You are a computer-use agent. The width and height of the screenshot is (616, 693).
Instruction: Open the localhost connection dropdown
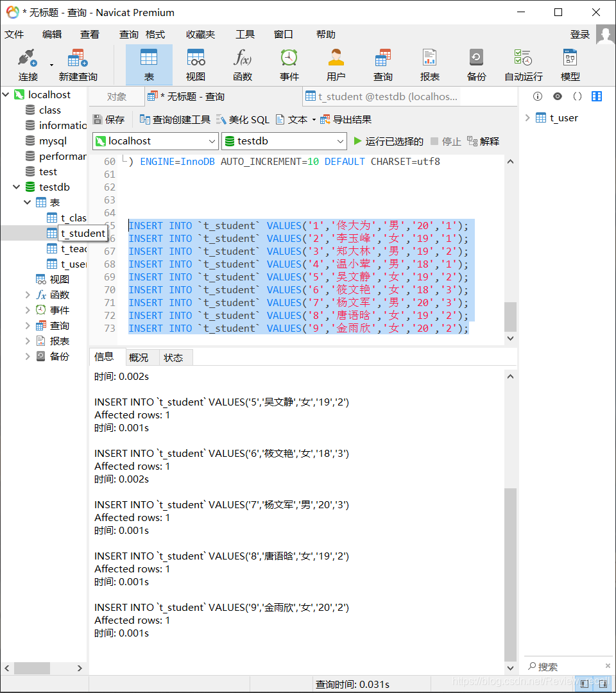[x=155, y=141]
